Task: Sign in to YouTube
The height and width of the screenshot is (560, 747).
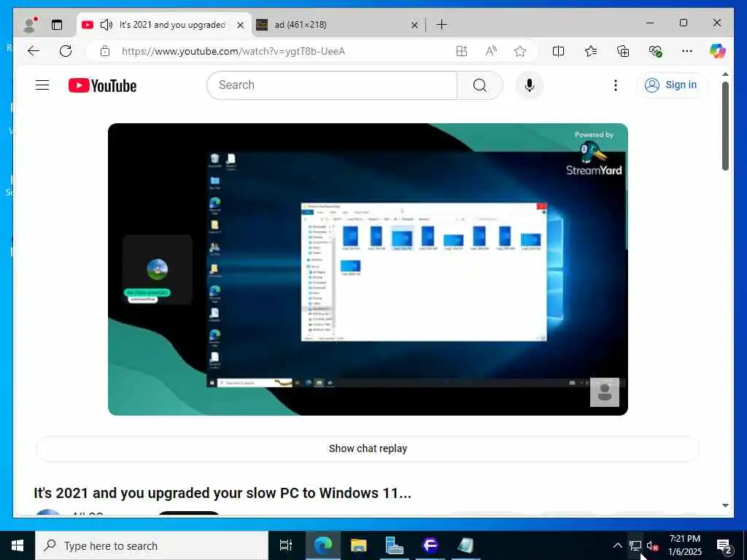Action: 671,85
